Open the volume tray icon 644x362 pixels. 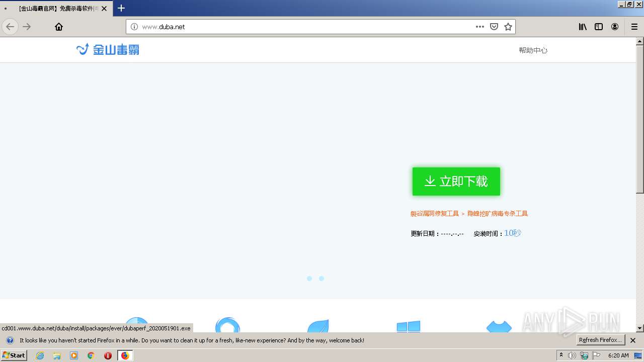point(572,355)
